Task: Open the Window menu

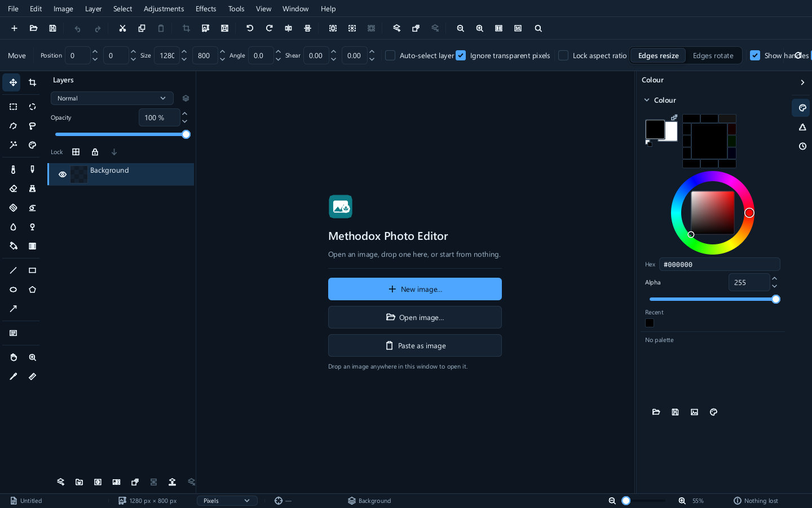Action: (295, 8)
